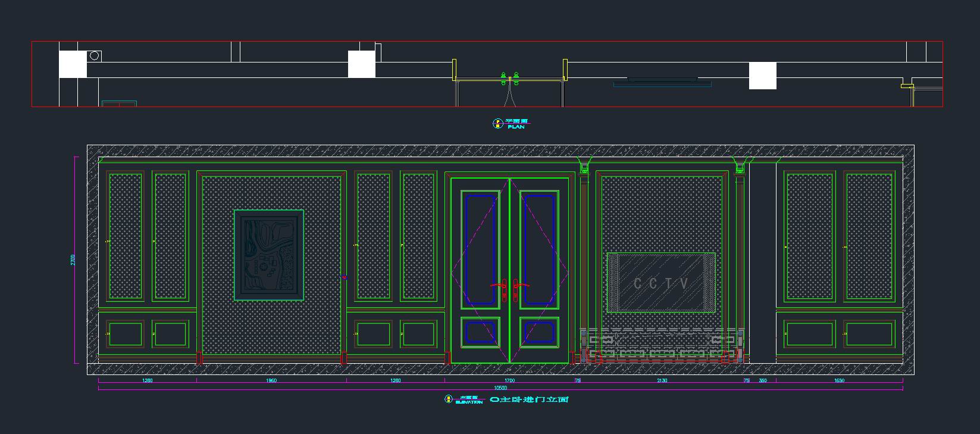This screenshot has width=980, height=434.
Task: Select the right door's red handle
Action: 520,287
